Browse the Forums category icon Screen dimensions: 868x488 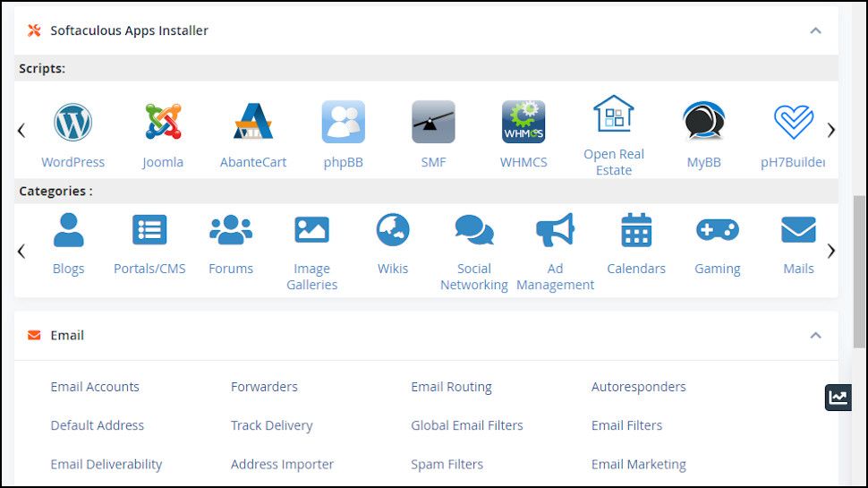click(x=231, y=230)
